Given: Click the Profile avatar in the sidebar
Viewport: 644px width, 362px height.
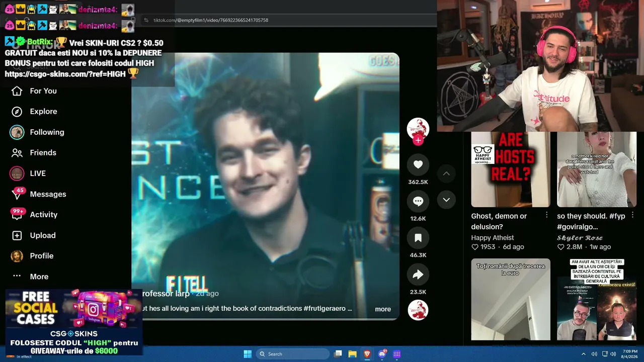Looking at the screenshot, I should pyautogui.click(x=17, y=256).
